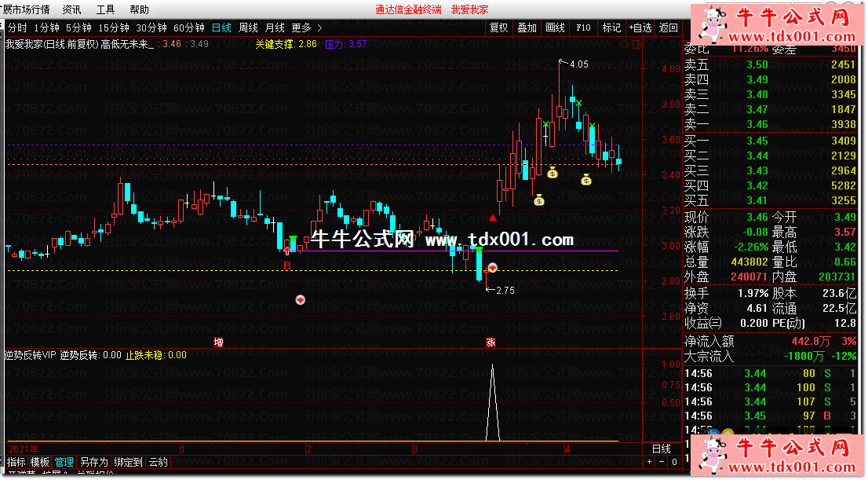Open 复权 price adjustment options
The width and height of the screenshot is (868, 480).
coord(498,27)
